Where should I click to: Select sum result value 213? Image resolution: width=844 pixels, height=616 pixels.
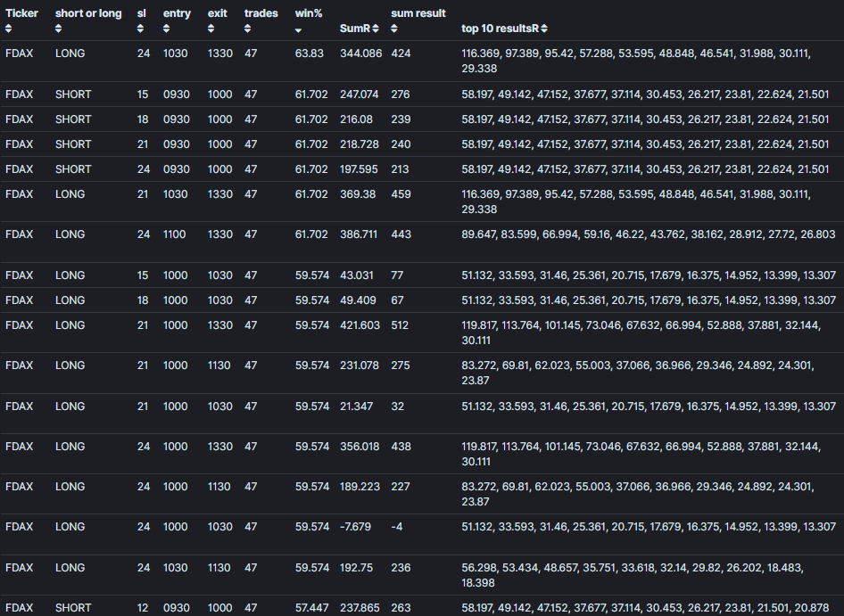point(400,168)
